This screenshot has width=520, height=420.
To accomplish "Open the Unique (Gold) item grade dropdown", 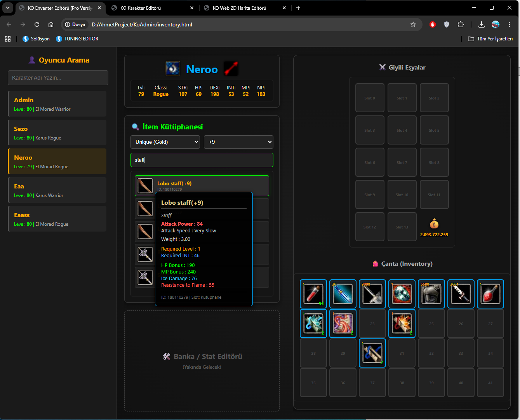I will coord(165,142).
